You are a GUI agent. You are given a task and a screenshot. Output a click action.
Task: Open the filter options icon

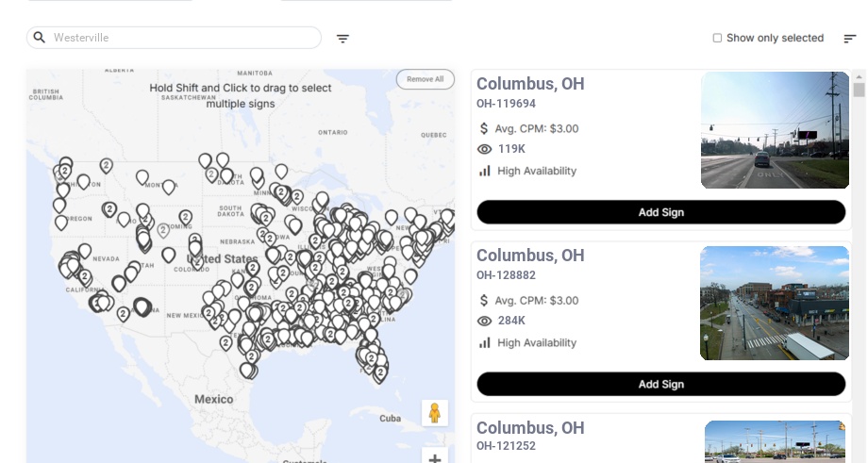coord(342,39)
